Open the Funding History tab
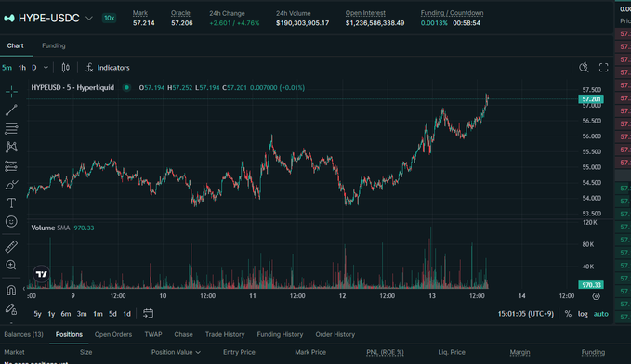This screenshot has width=631, height=364. [x=280, y=334]
